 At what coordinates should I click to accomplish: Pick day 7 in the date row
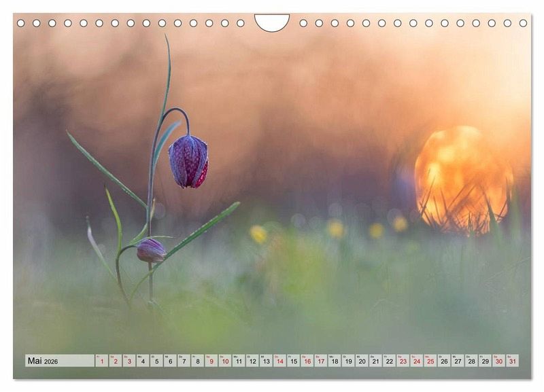(184, 361)
